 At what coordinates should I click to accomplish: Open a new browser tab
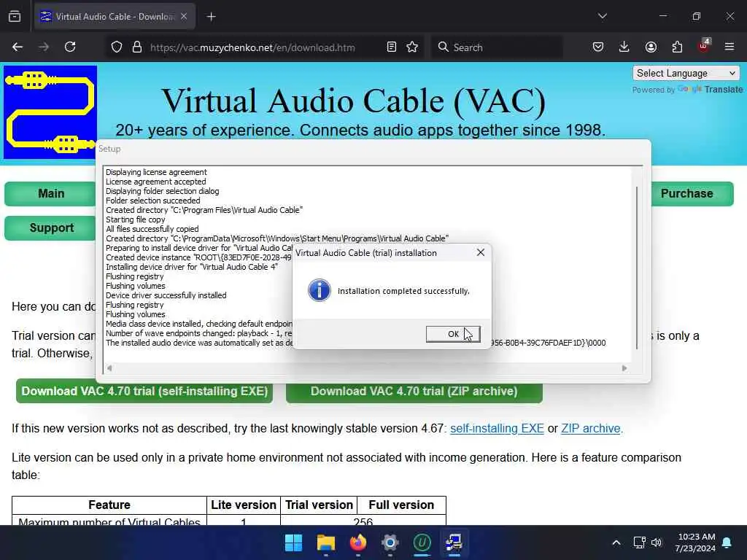[211, 17]
